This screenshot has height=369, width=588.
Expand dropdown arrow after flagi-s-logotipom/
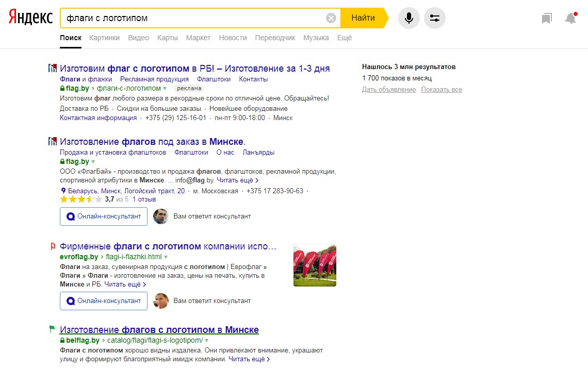click(207, 341)
